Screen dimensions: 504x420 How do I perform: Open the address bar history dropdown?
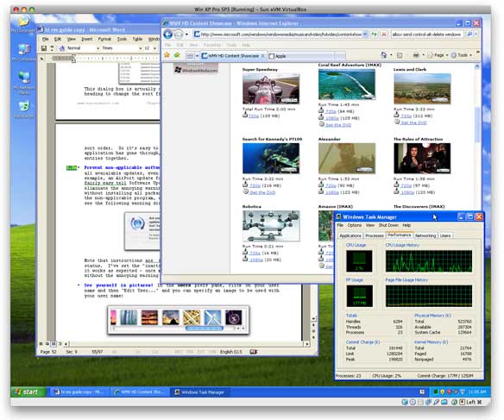tap(365, 34)
